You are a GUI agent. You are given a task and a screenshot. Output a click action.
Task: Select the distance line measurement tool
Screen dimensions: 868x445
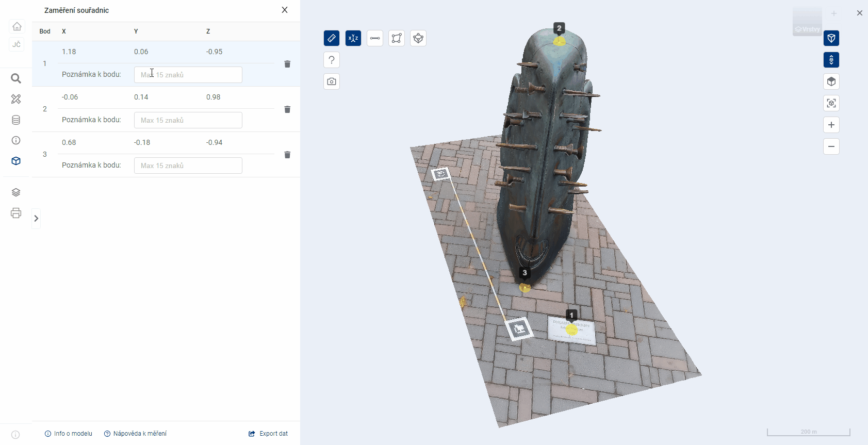tap(375, 38)
